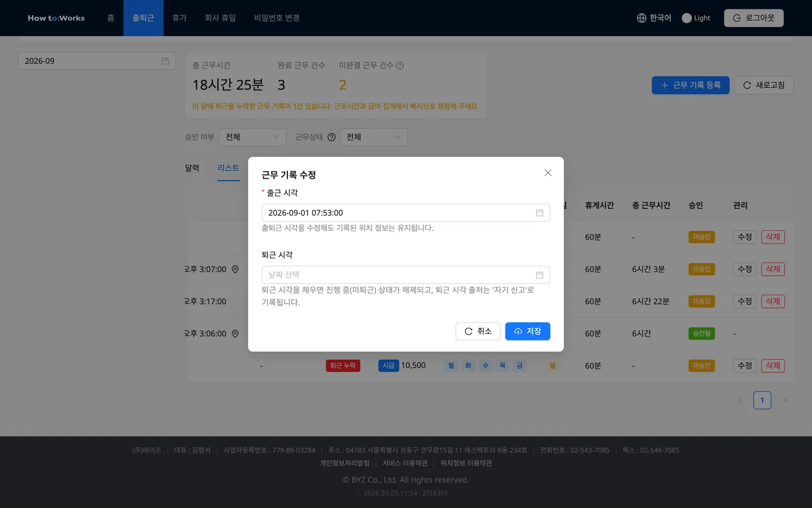Image resolution: width=812 pixels, height=508 pixels.
Task: Click the 퇴근 누락 red badge
Action: tap(343, 366)
